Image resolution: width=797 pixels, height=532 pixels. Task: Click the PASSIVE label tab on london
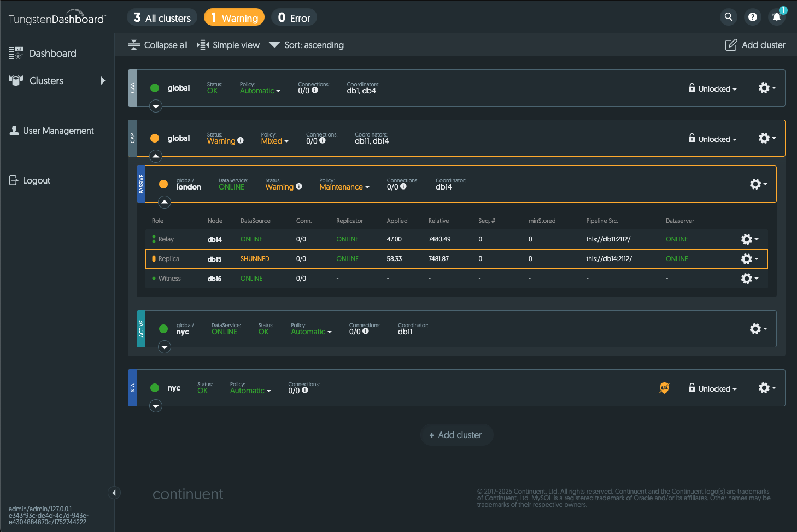tap(141, 184)
